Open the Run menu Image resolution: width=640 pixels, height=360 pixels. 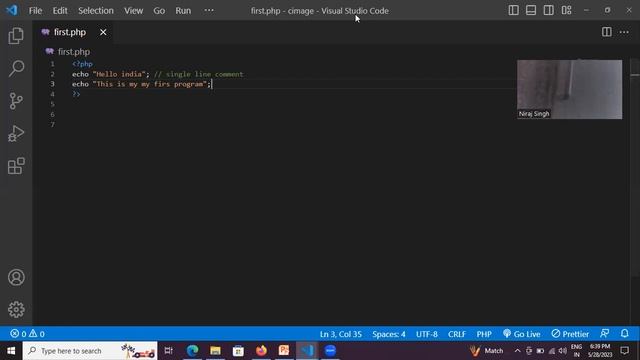point(183,11)
